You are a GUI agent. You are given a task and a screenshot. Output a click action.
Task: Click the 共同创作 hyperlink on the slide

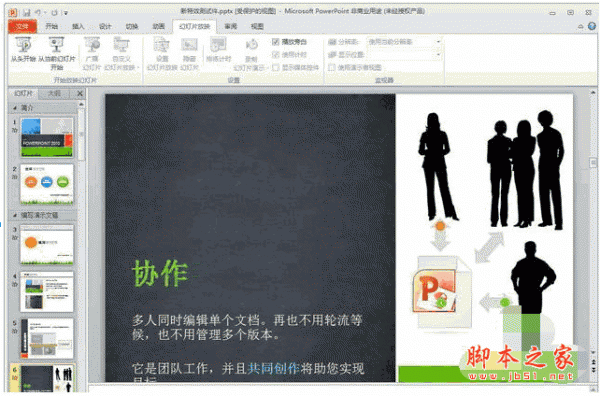pyautogui.click(x=273, y=369)
